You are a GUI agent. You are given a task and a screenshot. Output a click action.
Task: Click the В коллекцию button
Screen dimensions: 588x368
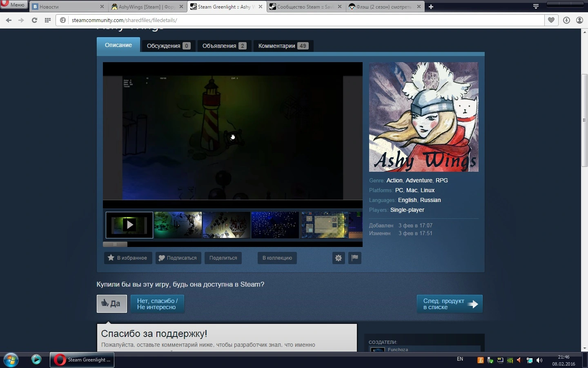click(277, 258)
